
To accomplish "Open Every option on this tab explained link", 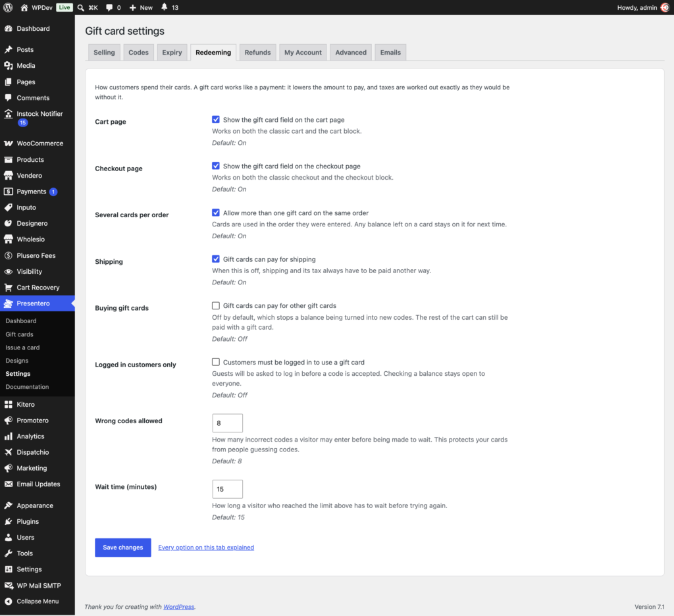I will coord(206,547).
